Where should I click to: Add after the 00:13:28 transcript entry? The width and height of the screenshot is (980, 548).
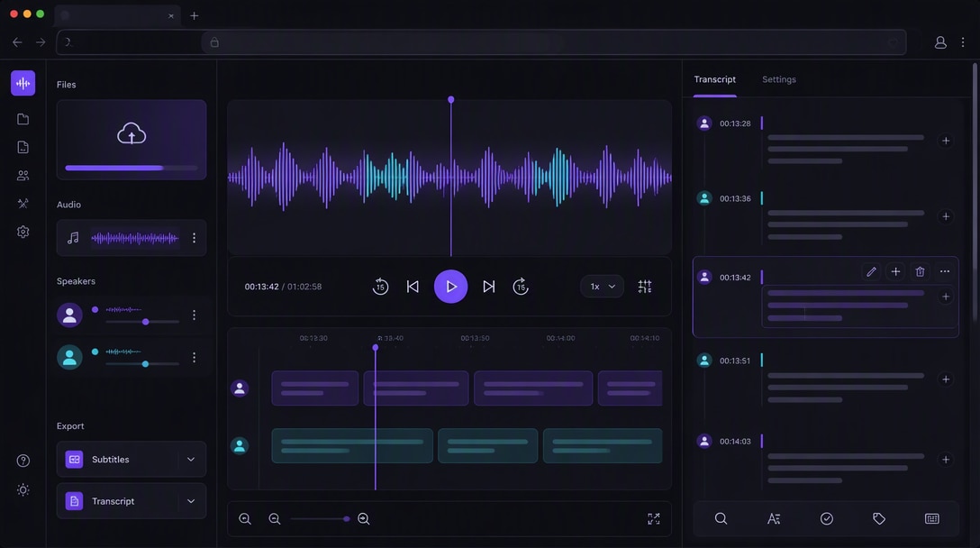946,141
